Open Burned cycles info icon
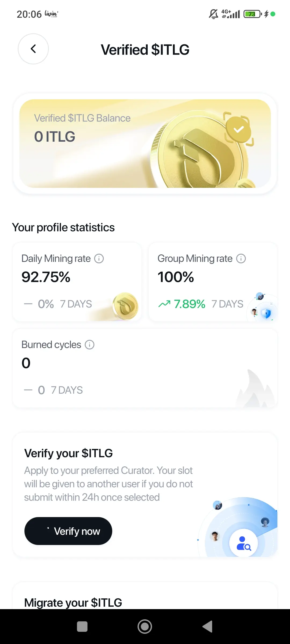Screen dimensions: 290x644 pyautogui.click(x=89, y=345)
